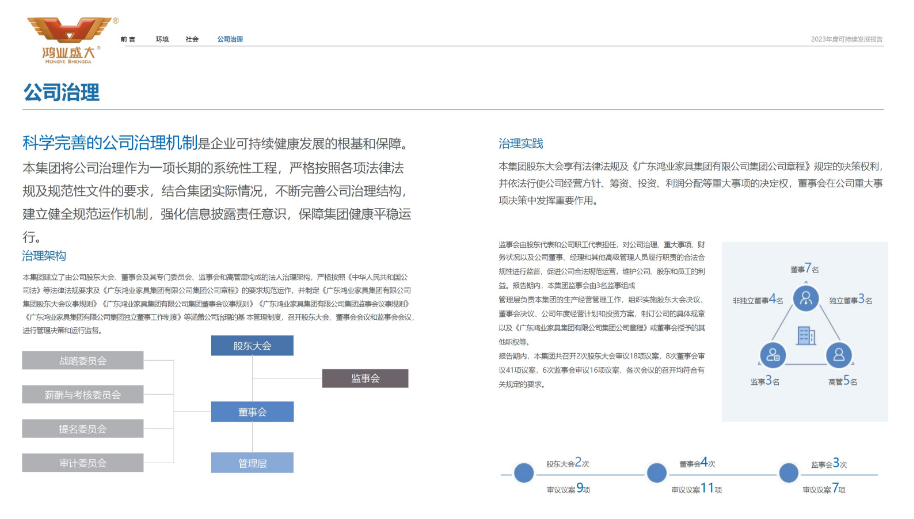The width and height of the screenshot is (914, 519).
Task: Go to the 社会 navigation tab
Action: coord(192,39)
